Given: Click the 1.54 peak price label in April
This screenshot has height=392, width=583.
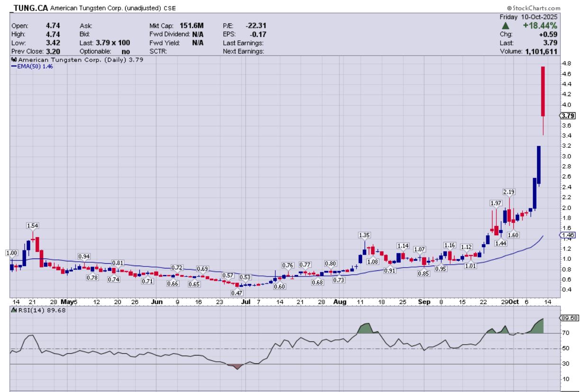Looking at the screenshot, I should click(x=32, y=226).
